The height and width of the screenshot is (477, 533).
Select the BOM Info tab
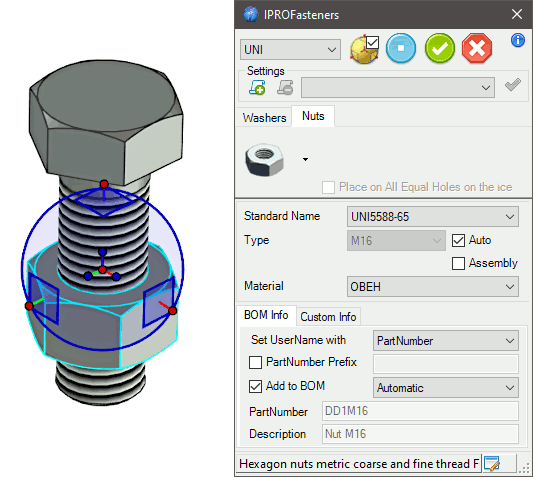click(x=266, y=315)
